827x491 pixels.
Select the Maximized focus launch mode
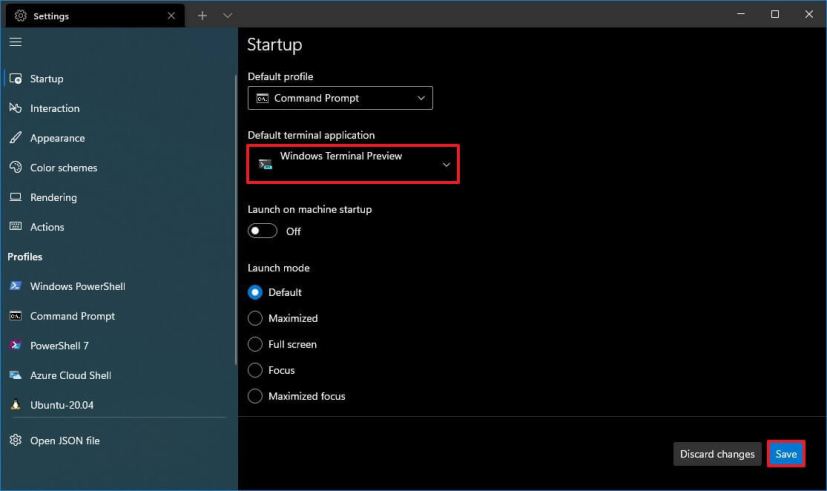[x=255, y=396]
